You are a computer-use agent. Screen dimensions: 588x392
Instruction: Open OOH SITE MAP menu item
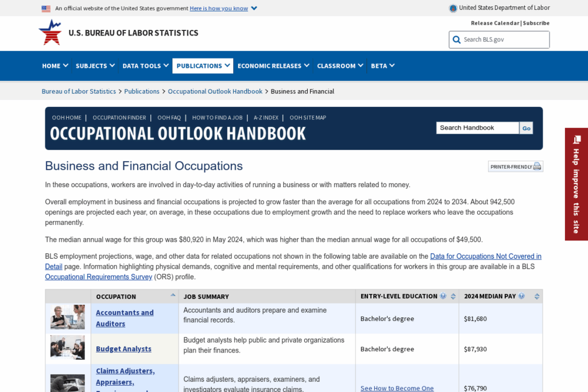(x=308, y=118)
